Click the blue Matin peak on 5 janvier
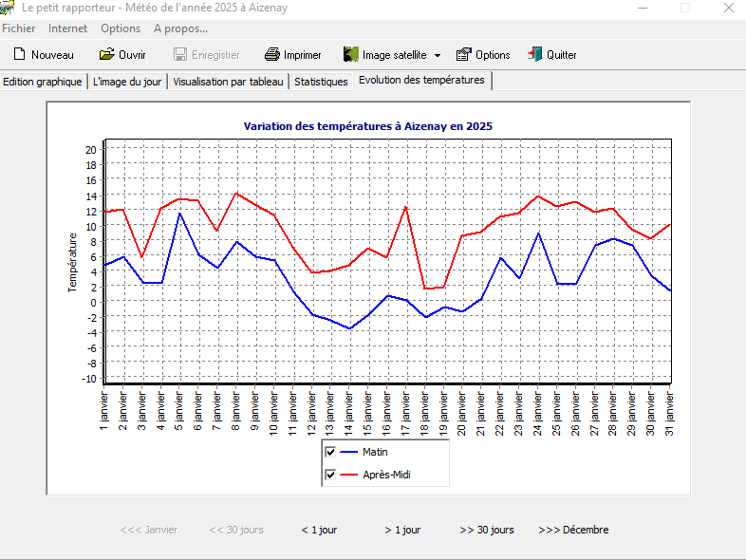Viewport: 746px width, 560px height. pos(179,214)
